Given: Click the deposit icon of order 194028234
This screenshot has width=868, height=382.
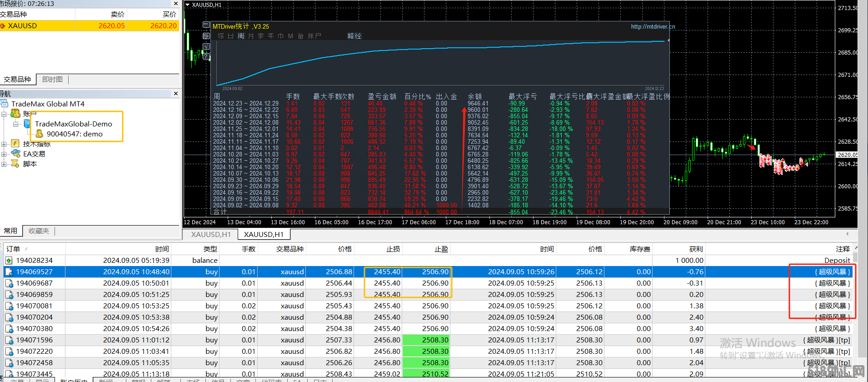Looking at the screenshot, I should click(x=9, y=261).
